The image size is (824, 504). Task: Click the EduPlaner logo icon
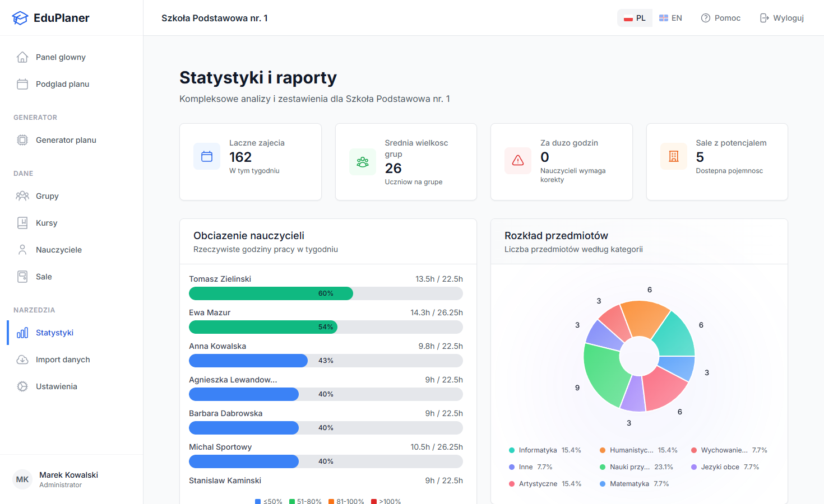click(20, 17)
